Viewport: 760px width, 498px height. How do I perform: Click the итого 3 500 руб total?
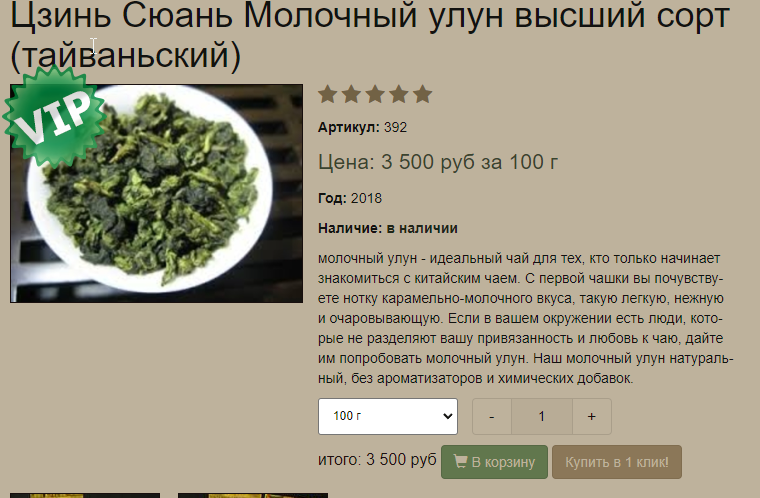coord(377,460)
